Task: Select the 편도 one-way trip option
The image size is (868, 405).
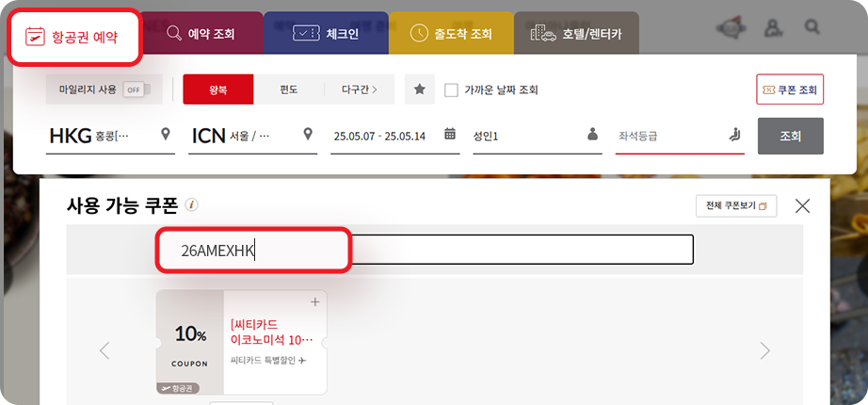Action: 288,89
